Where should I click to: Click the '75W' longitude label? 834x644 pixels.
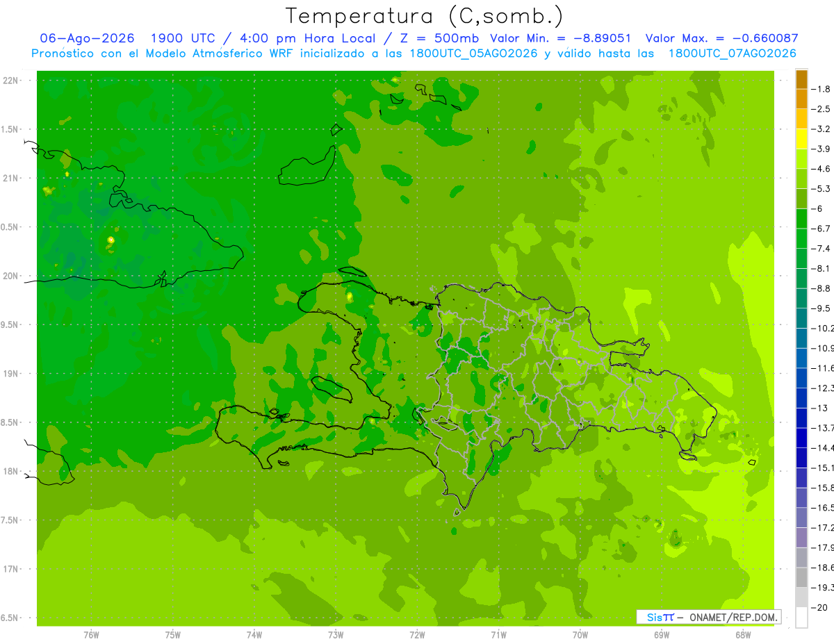173,634
